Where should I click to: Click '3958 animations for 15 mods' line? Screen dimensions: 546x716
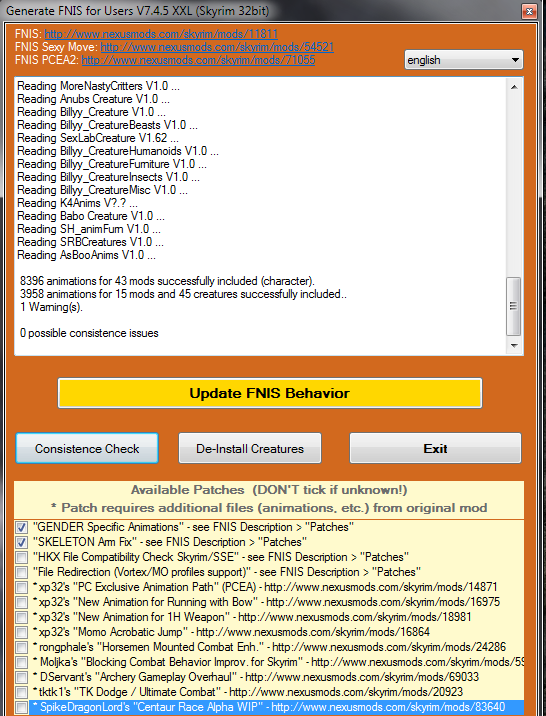(183, 294)
